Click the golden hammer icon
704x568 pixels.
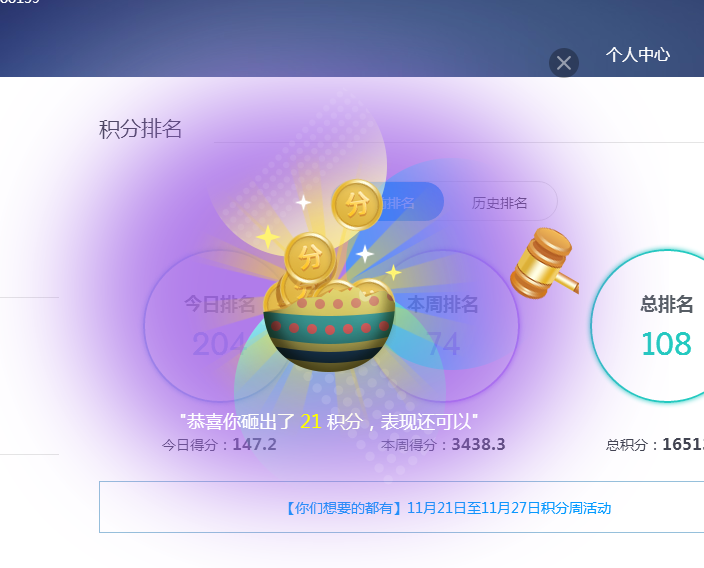[544, 264]
